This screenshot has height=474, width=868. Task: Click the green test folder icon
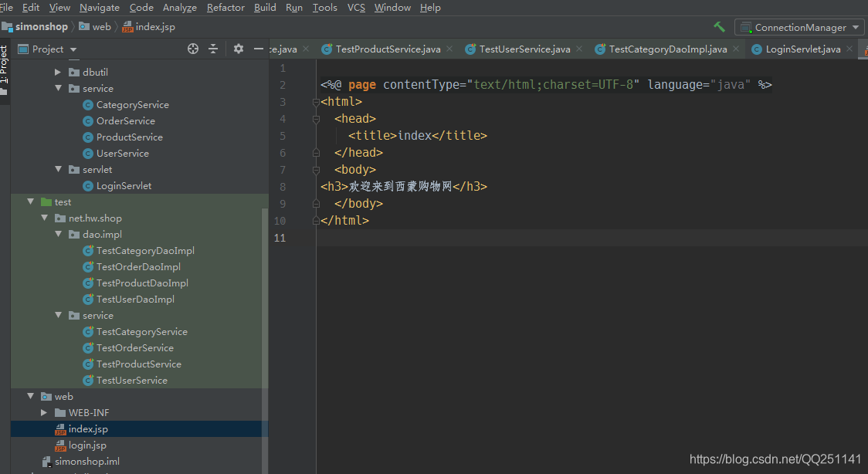[46, 202]
